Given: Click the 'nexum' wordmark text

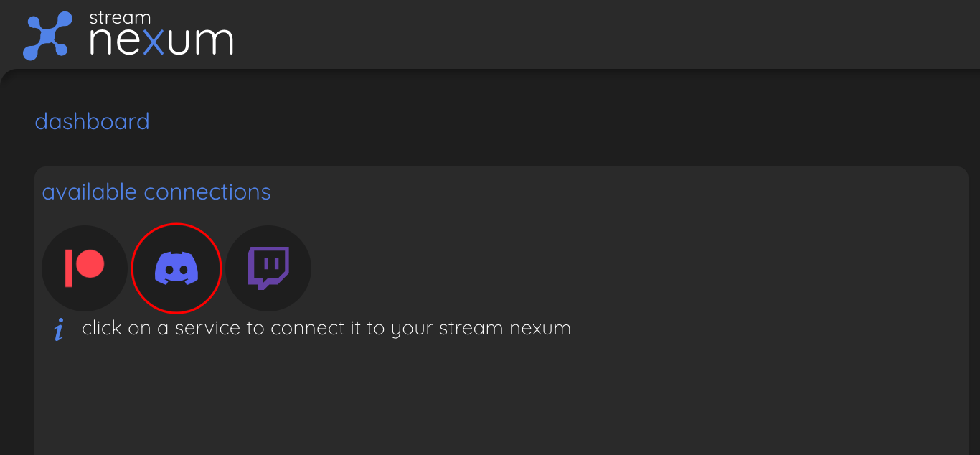Looking at the screenshot, I should coord(161,42).
